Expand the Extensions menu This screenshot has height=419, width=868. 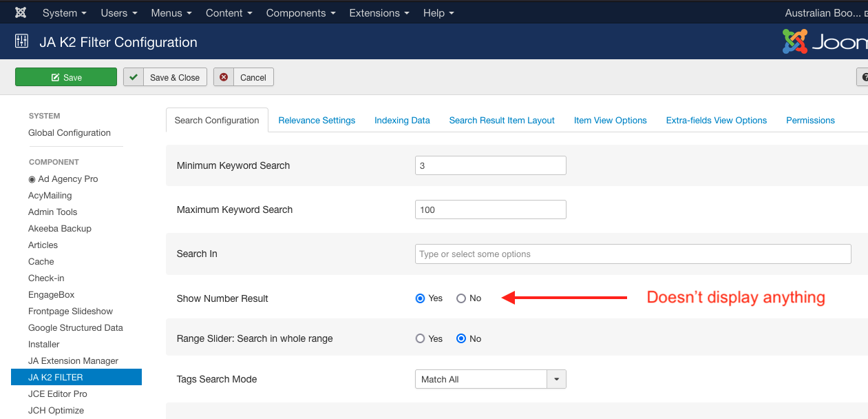point(379,13)
